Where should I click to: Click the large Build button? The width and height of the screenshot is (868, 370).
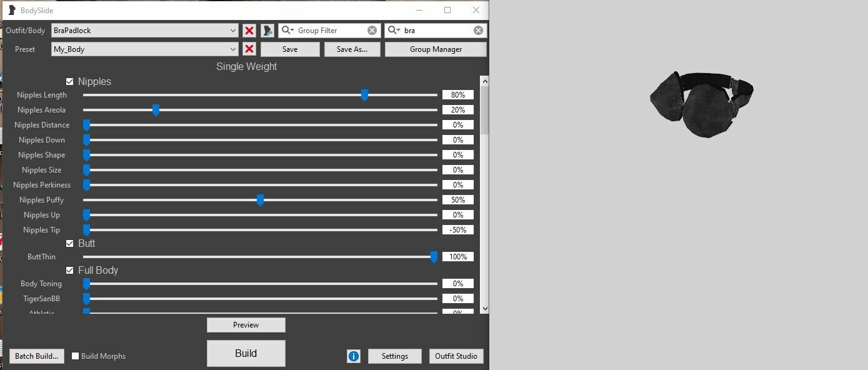[x=246, y=353]
